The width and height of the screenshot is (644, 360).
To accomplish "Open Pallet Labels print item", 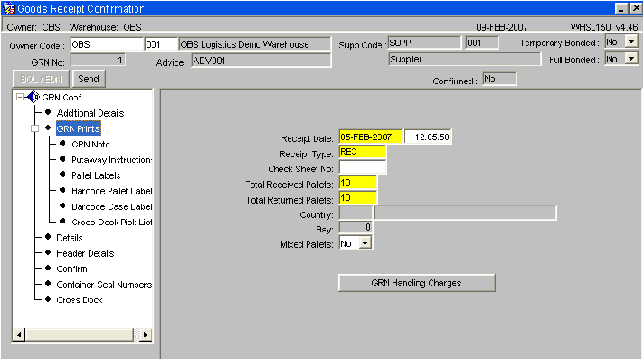I will (96, 175).
